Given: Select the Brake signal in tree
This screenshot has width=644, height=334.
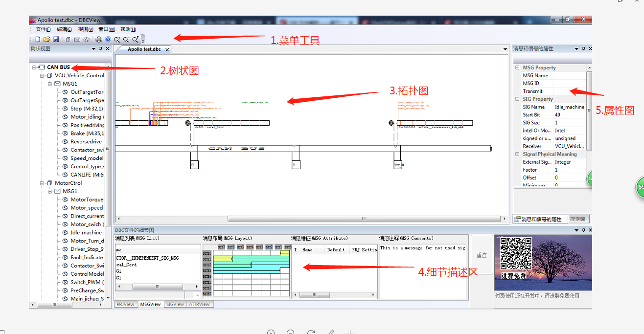Looking at the screenshot, I should click(x=87, y=133).
